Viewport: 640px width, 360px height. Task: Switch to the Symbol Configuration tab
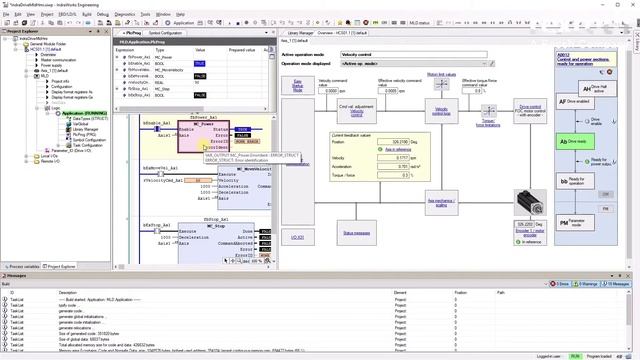(x=165, y=33)
